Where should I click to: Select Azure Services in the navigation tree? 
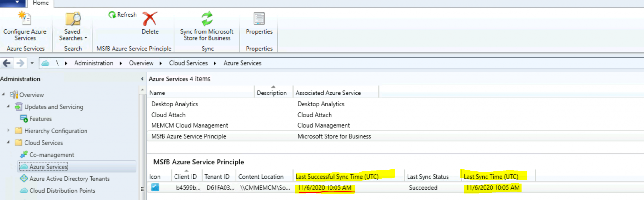pyautogui.click(x=77, y=166)
